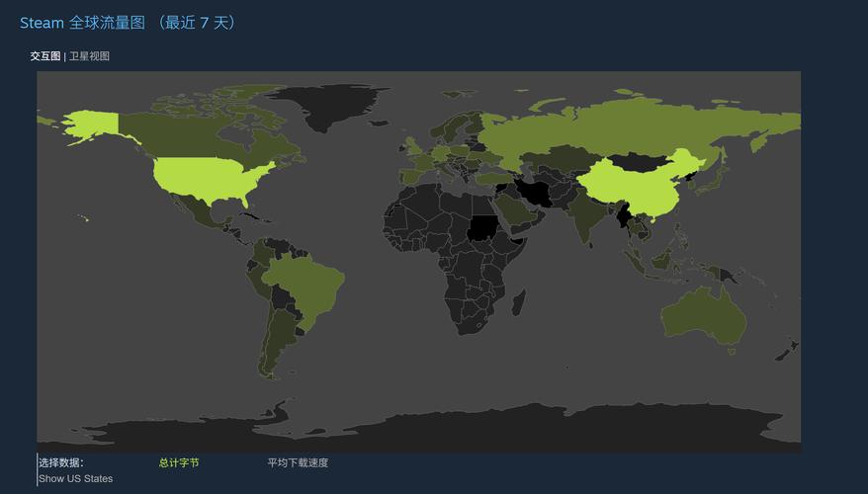Click the 选择数据 label

tap(61, 463)
